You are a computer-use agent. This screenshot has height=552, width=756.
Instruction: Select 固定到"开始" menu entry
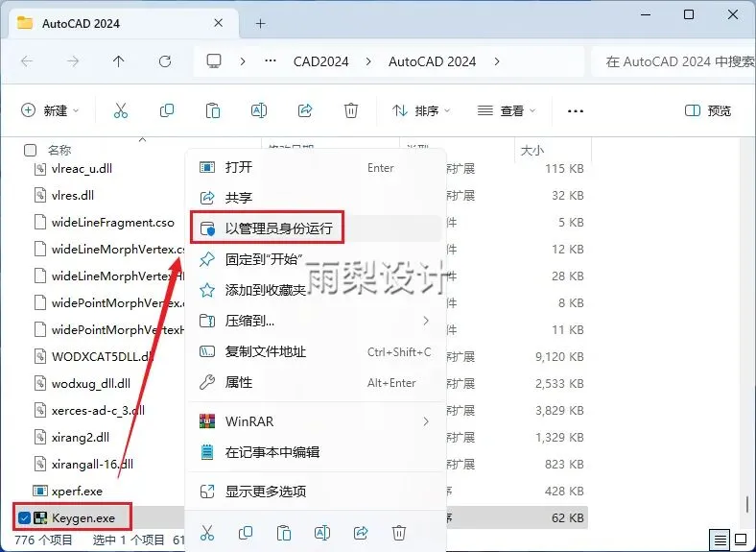pos(316,259)
